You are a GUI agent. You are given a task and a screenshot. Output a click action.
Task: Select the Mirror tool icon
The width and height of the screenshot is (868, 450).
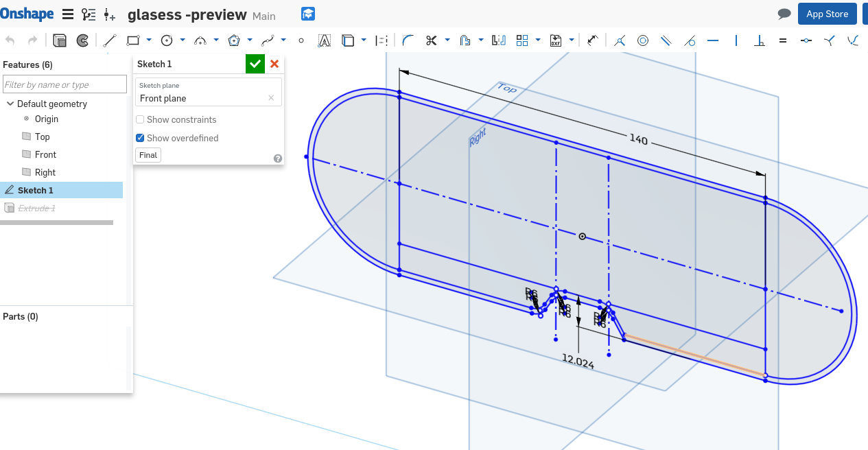coord(499,40)
